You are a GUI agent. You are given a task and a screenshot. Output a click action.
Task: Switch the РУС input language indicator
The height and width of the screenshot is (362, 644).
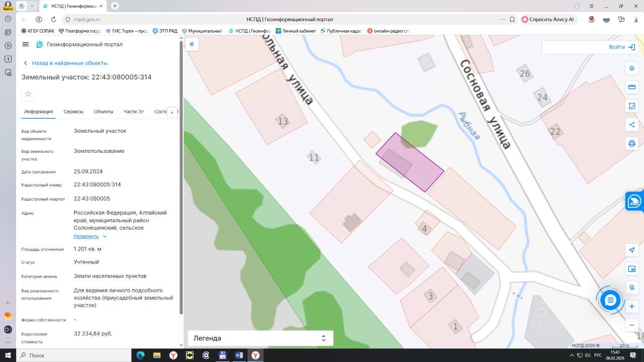(x=598, y=355)
